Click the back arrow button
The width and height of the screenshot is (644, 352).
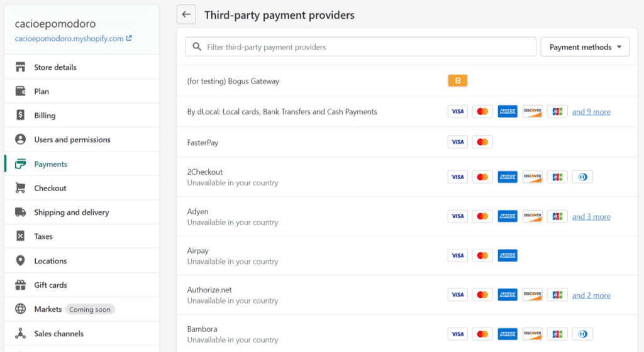[186, 14]
